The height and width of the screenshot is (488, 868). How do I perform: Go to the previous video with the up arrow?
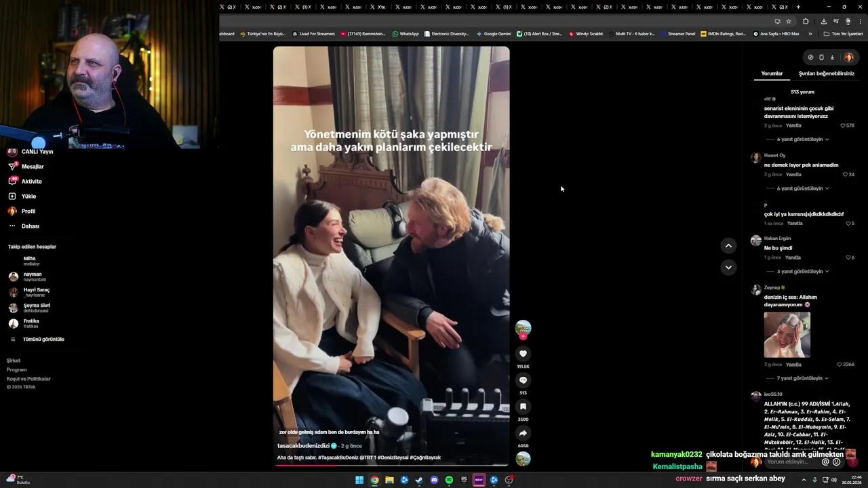coord(728,246)
